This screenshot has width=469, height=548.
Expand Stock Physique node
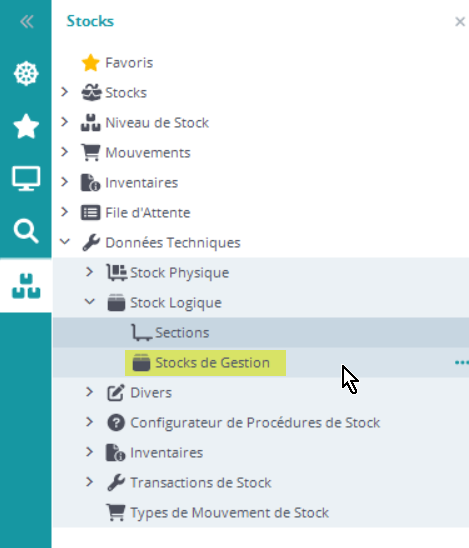point(89,272)
